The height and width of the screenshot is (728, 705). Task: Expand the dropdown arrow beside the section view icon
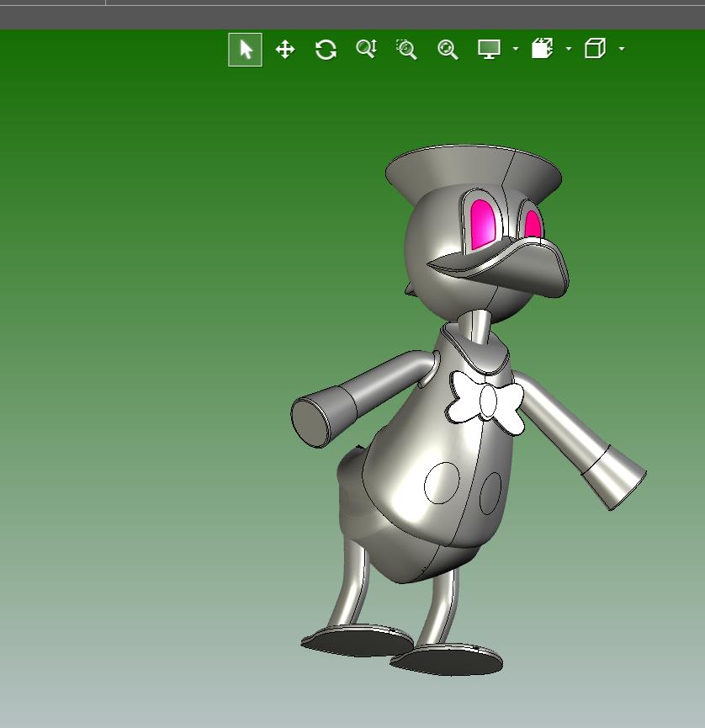569,48
